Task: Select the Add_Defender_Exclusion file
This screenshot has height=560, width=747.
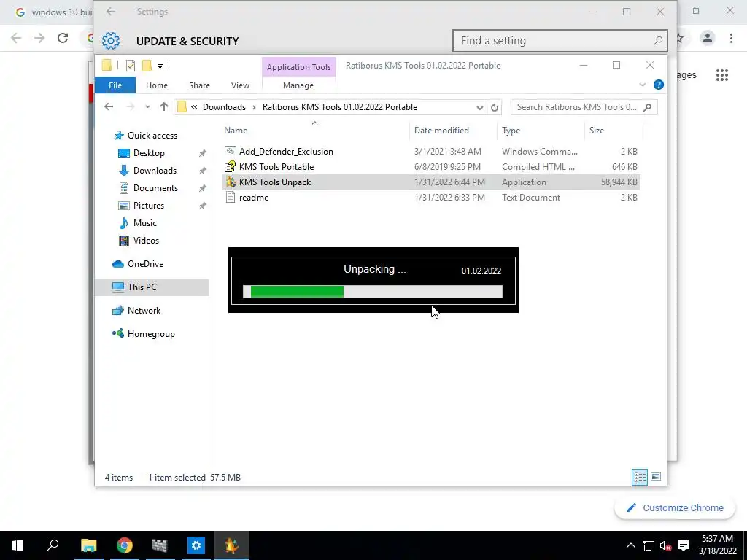Action: click(x=430, y=152)
